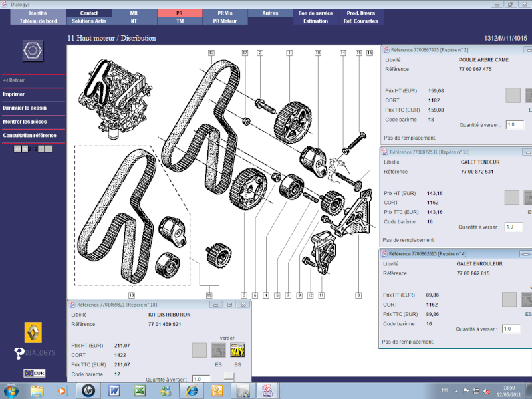
Task: Select part marker 10 on the diagram
Action: pyautogui.click(x=318, y=53)
